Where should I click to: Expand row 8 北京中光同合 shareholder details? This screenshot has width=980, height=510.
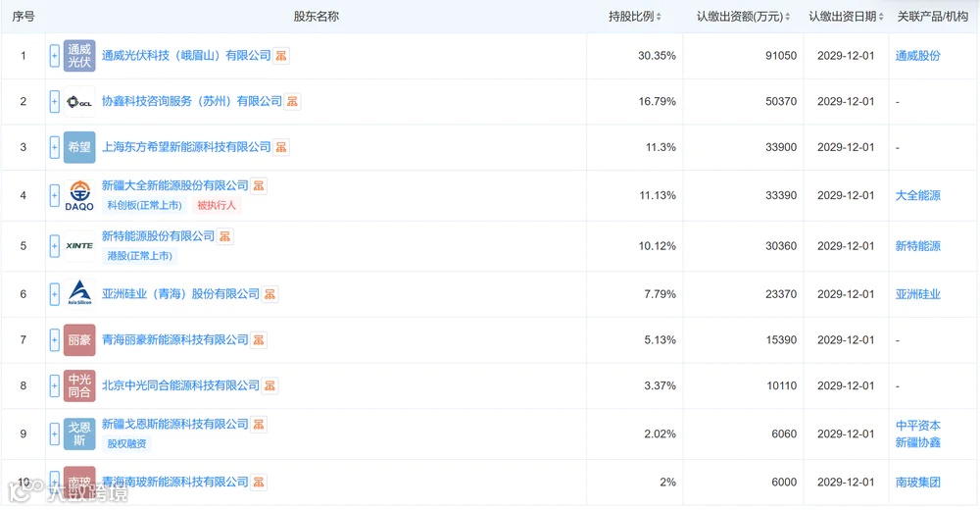point(54,385)
